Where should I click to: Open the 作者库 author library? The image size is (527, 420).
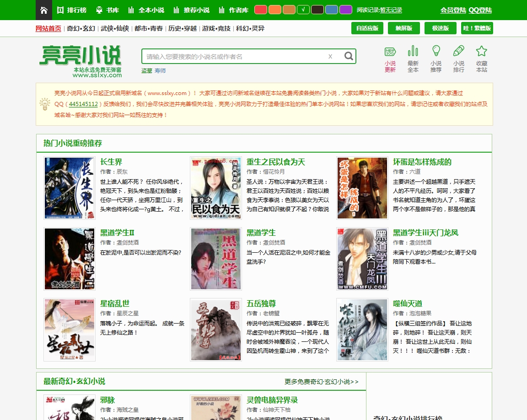pyautogui.click(x=234, y=10)
